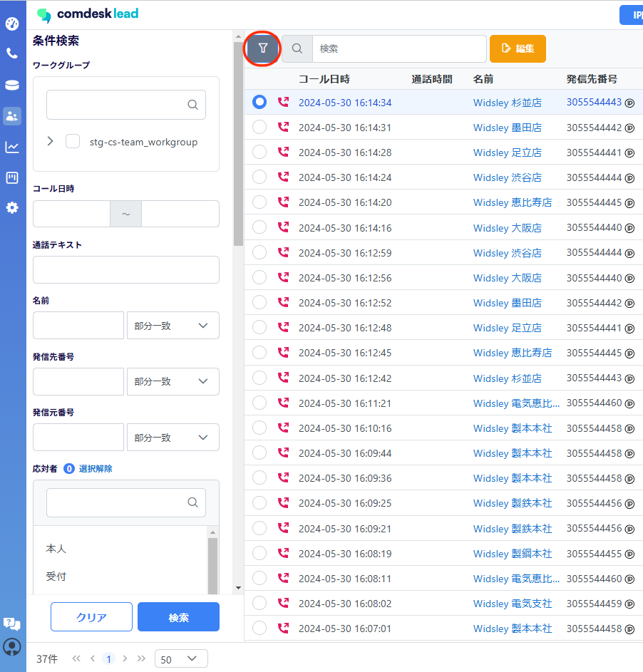Open the database stack icon in sidebar
The height and width of the screenshot is (672, 643).
tap(12, 85)
